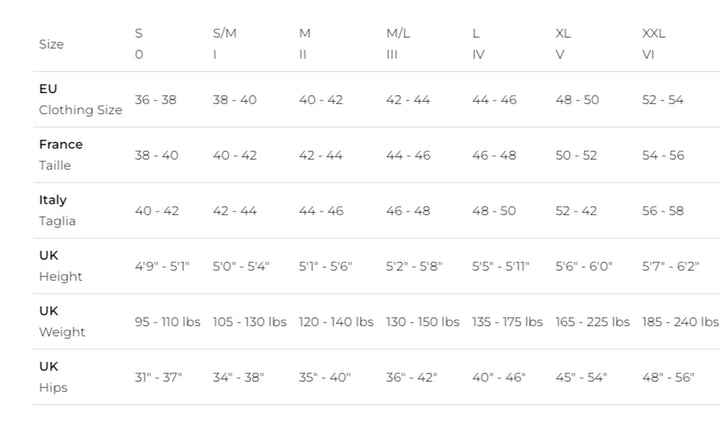Image resolution: width=720 pixels, height=427 pixels.
Task: Select the UK Height row label
Action: pyautogui.click(x=61, y=266)
